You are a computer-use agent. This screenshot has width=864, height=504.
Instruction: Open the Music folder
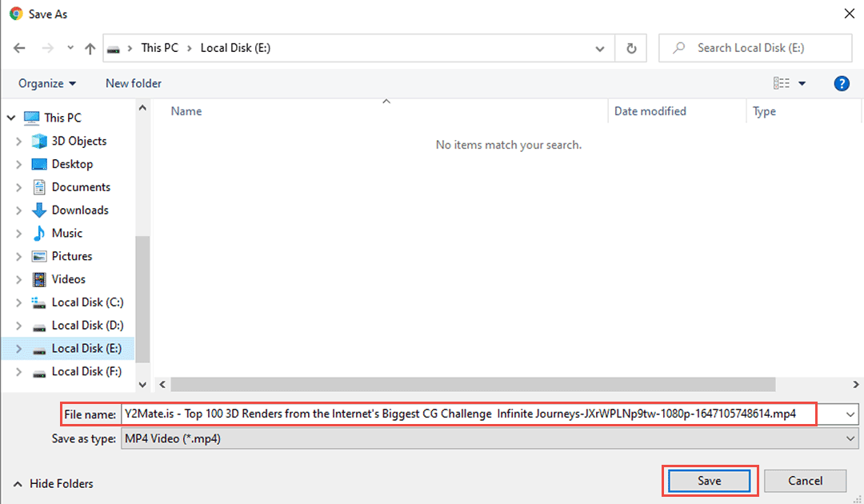(x=66, y=234)
